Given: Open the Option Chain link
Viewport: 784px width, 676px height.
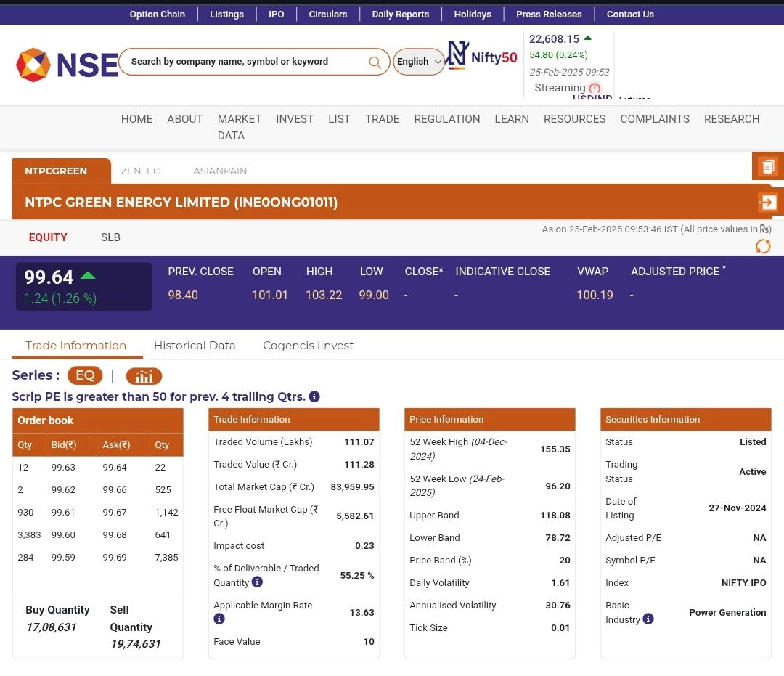Looking at the screenshot, I should point(157,14).
